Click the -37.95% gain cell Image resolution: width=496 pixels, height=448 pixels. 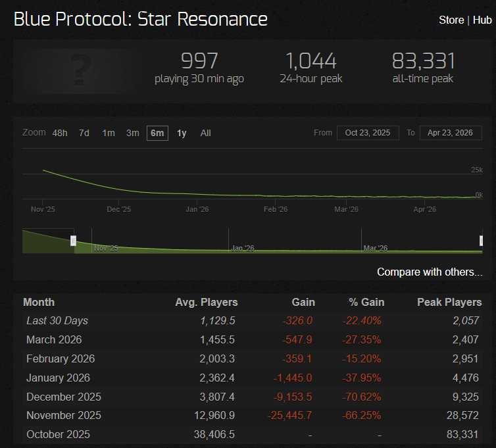(362, 378)
